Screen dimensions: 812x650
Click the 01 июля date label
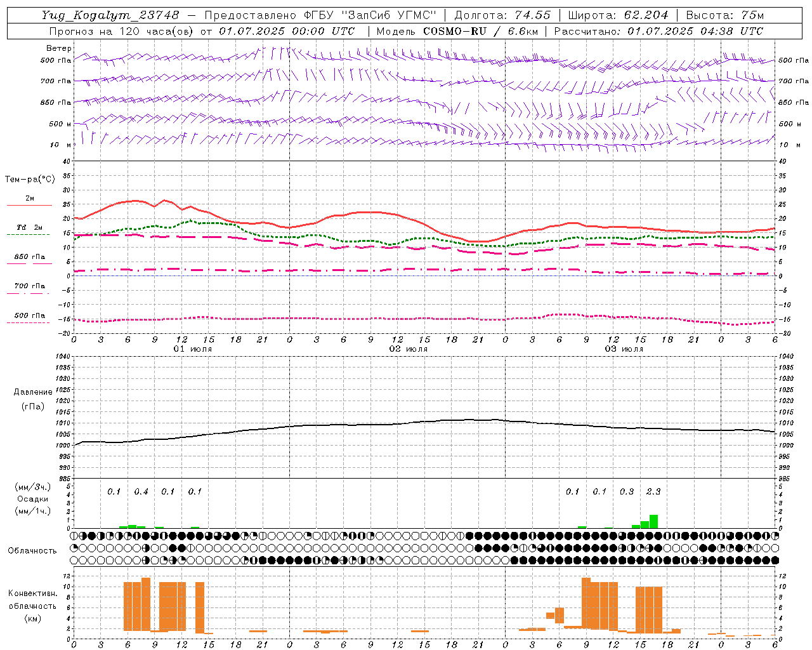[x=193, y=349]
